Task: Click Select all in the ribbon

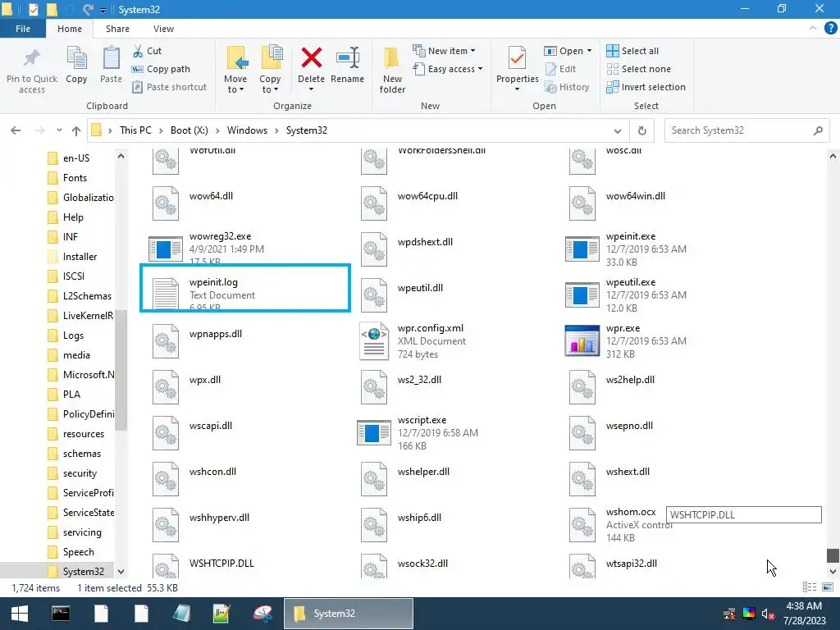Action: tap(632, 51)
